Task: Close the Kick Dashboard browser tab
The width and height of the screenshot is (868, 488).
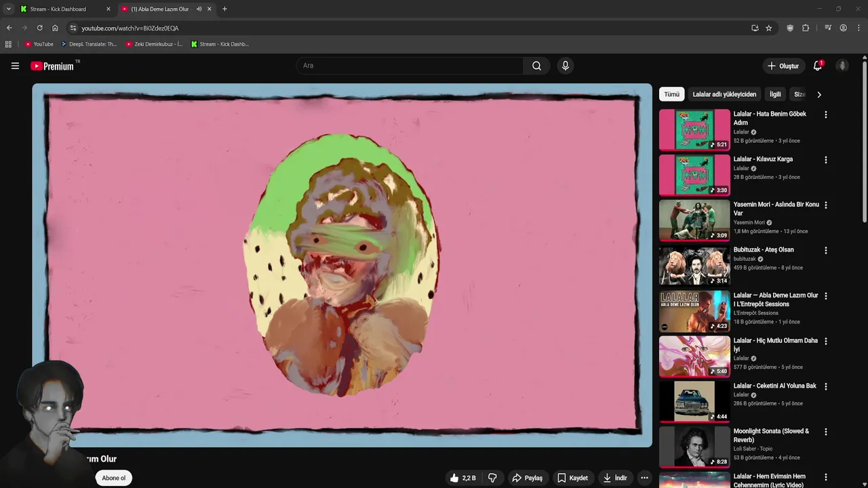Action: coord(108,9)
